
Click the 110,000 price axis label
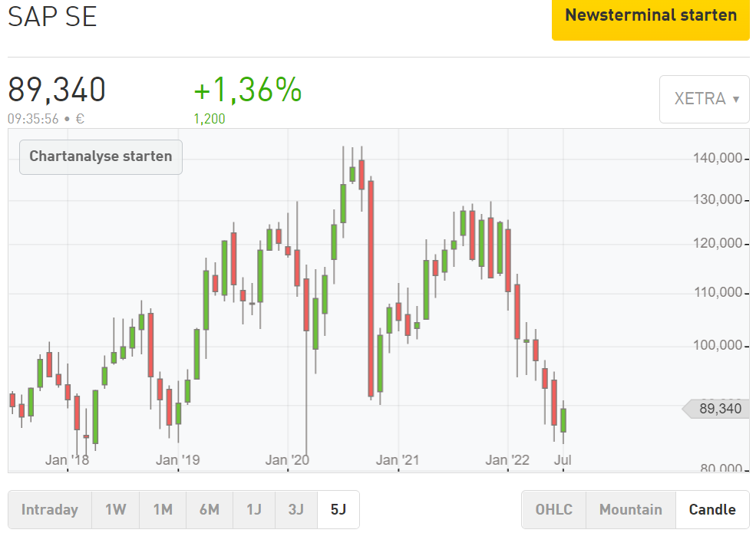click(718, 292)
